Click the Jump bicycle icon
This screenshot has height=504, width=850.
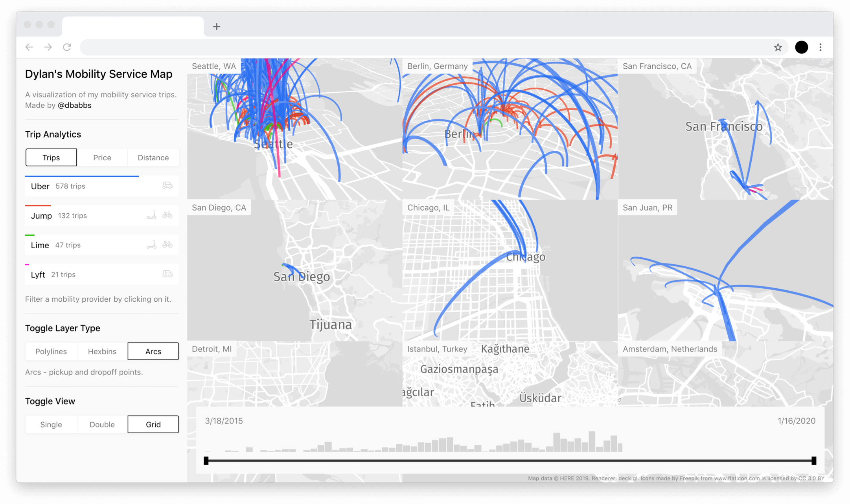coord(167,215)
